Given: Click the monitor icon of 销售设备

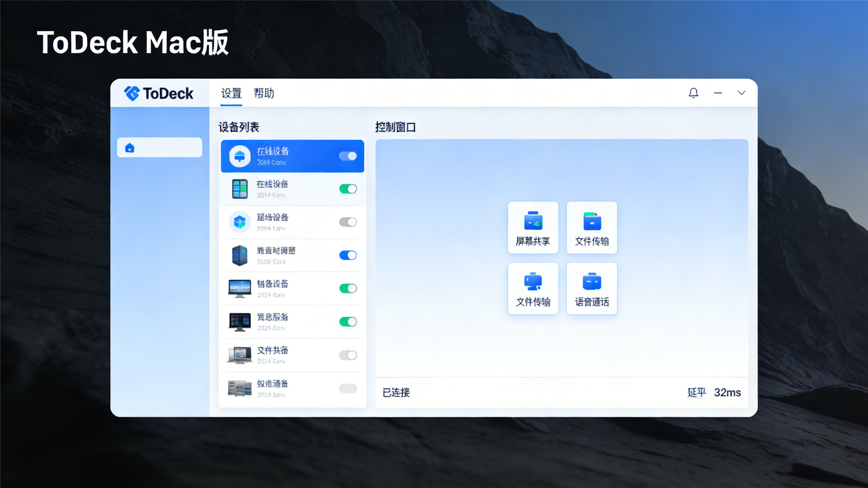Looking at the screenshot, I should (x=240, y=288).
